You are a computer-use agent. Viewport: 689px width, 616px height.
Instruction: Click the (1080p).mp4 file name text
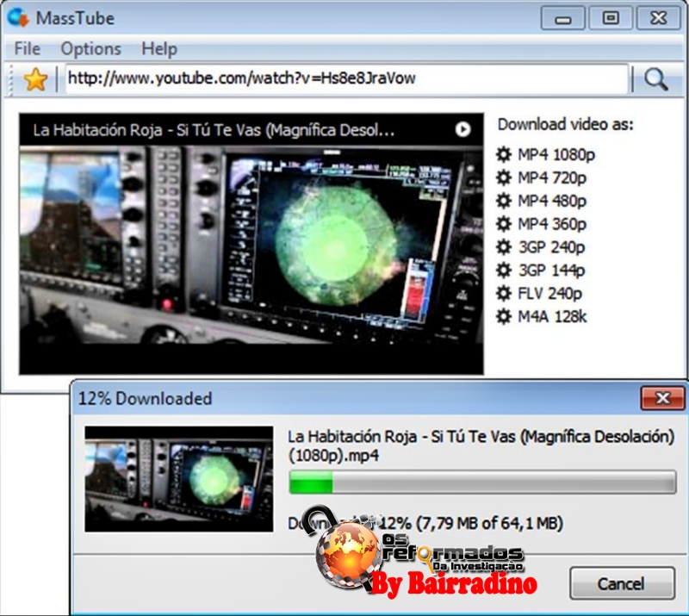(x=333, y=456)
